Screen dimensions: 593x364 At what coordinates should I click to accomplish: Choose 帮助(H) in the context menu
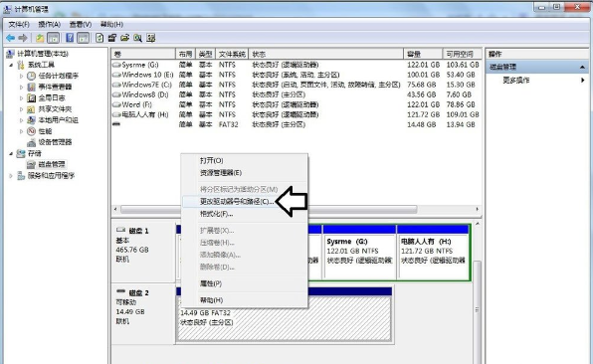pyautogui.click(x=245, y=300)
